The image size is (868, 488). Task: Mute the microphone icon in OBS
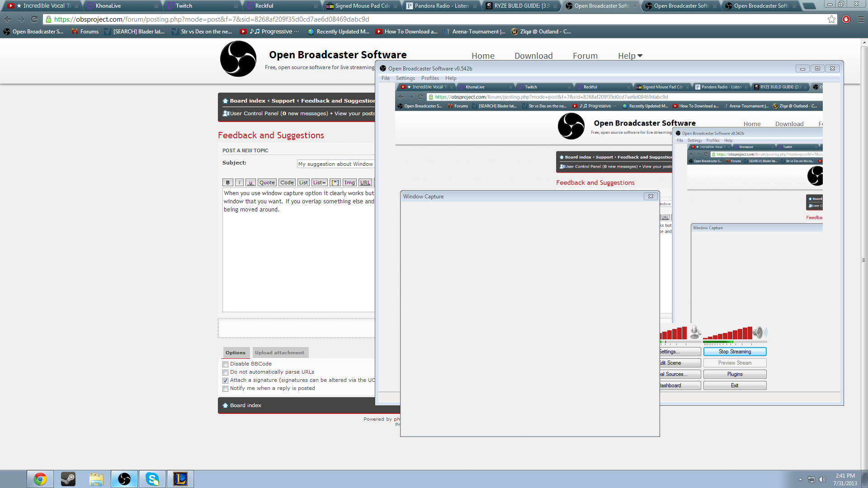click(695, 332)
